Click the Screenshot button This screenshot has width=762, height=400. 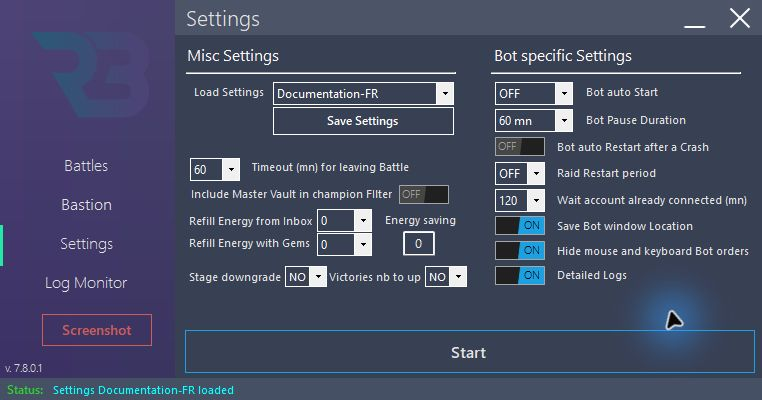tap(97, 330)
